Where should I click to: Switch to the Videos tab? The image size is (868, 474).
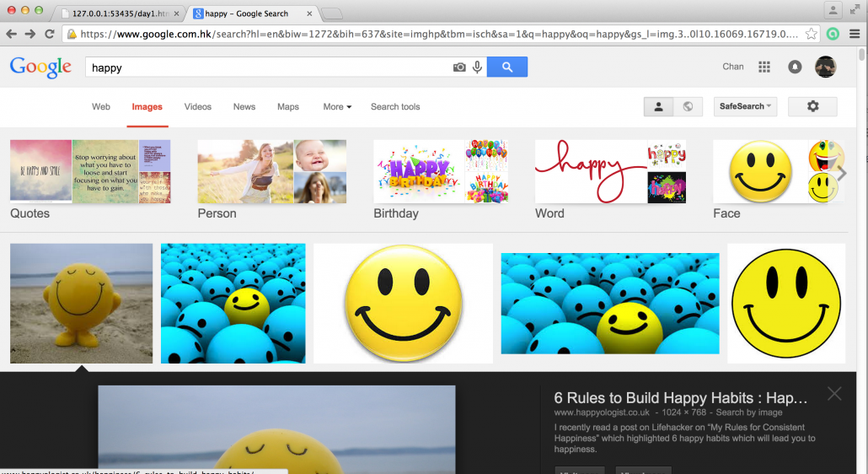point(198,107)
